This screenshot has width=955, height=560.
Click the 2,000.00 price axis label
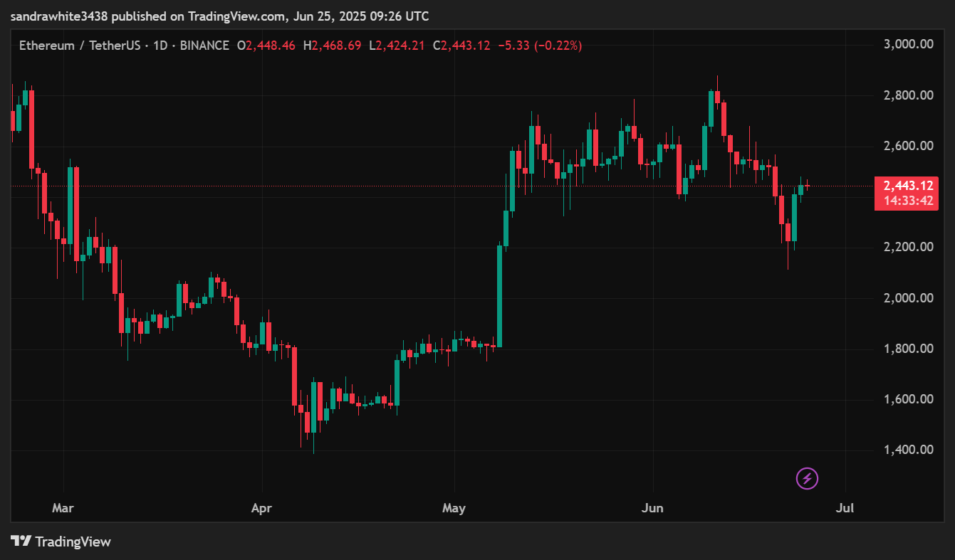tap(908, 297)
